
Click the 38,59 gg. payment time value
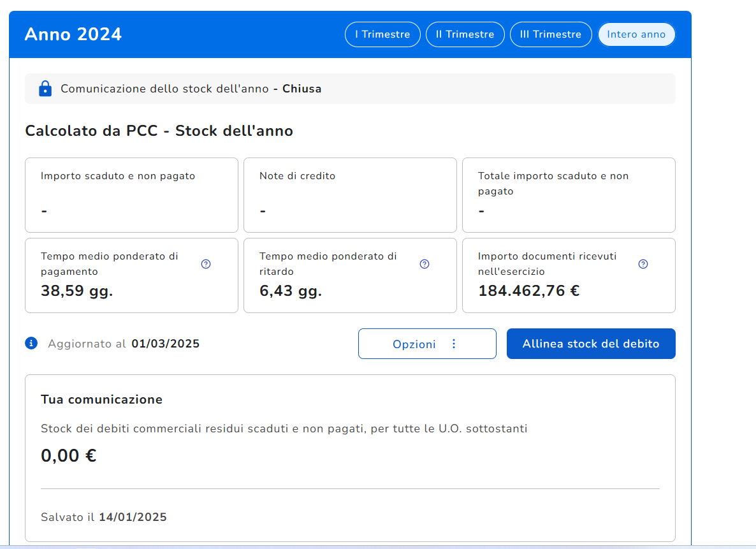coord(76,291)
